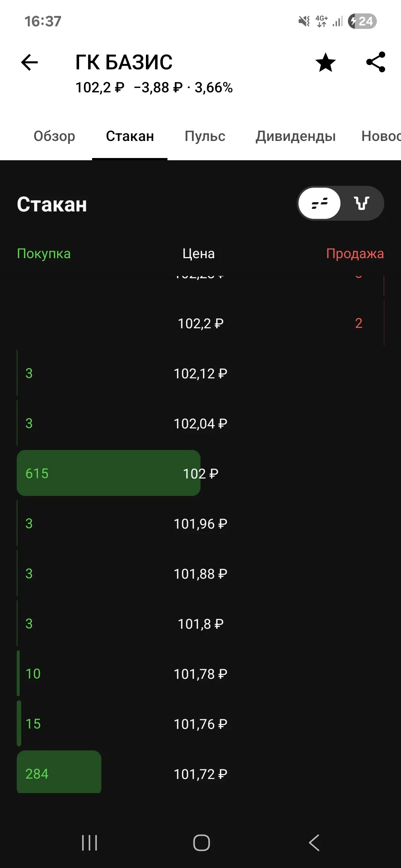Screen dimensions: 401x868
Task: Switch to depth chart view toggle
Action: tap(362, 203)
